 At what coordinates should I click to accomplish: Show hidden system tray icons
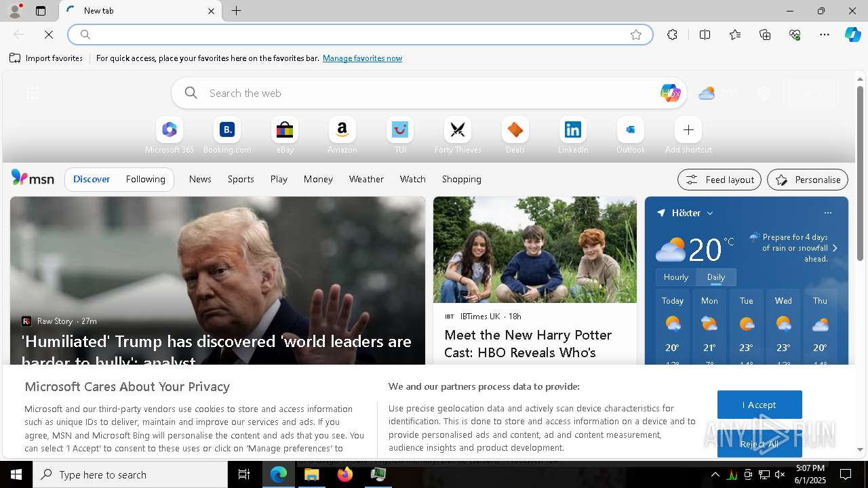tap(715, 474)
